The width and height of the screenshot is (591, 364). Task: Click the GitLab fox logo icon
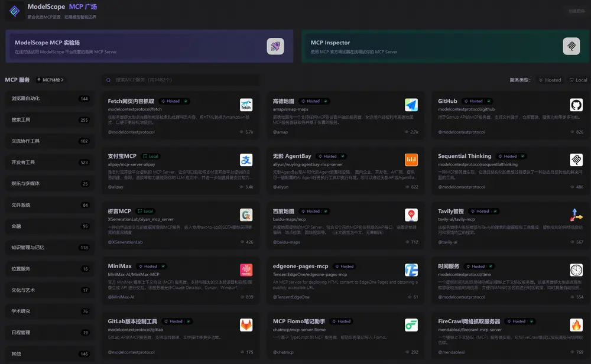[x=246, y=325]
